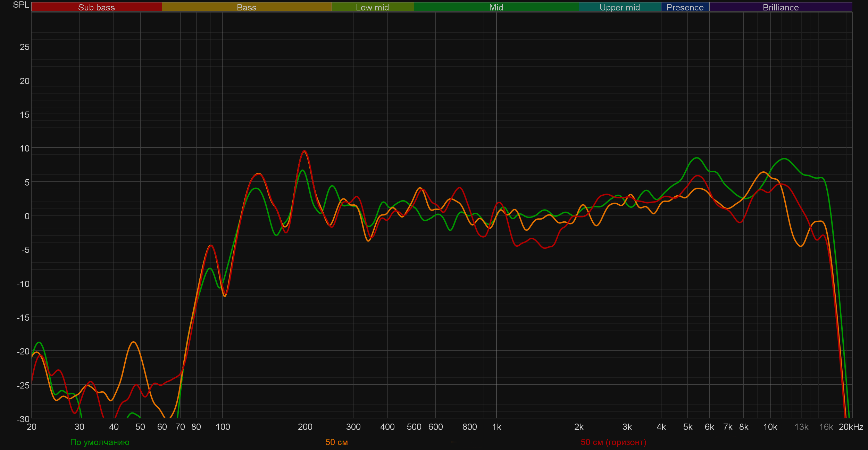Click the 10k frequency axis label
Viewport: 868px width, 450px height.
(x=770, y=427)
